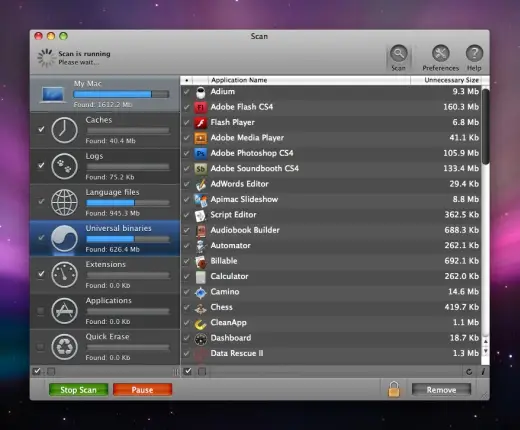The width and height of the screenshot is (520, 430).
Task: Select the Logs paw print icon
Action: tap(64, 166)
